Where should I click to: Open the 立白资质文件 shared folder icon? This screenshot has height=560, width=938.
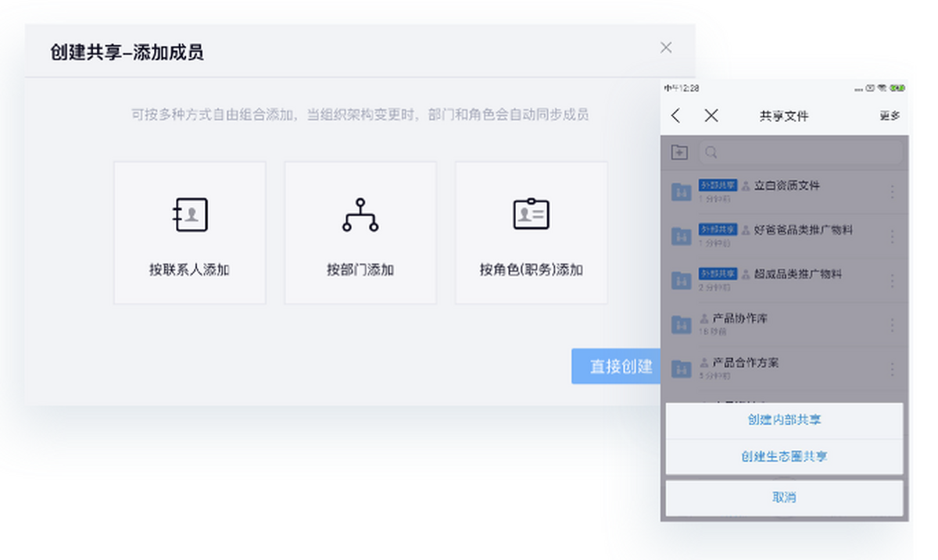pyautogui.click(x=682, y=191)
